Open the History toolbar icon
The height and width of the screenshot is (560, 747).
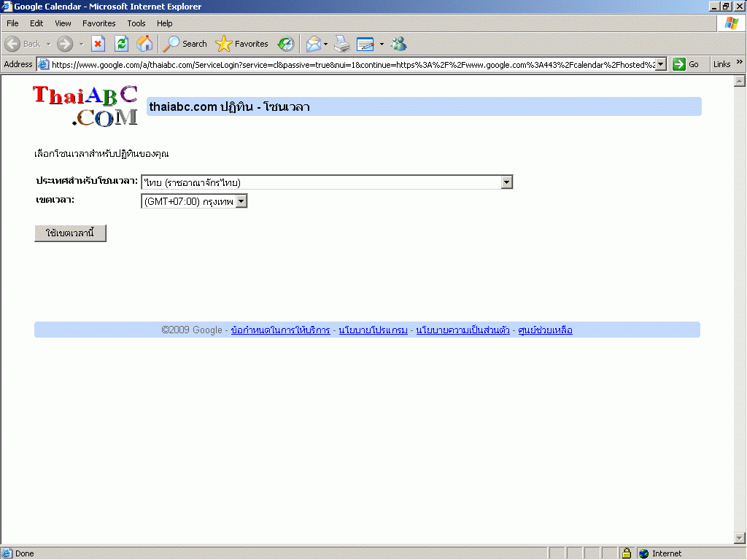(286, 44)
